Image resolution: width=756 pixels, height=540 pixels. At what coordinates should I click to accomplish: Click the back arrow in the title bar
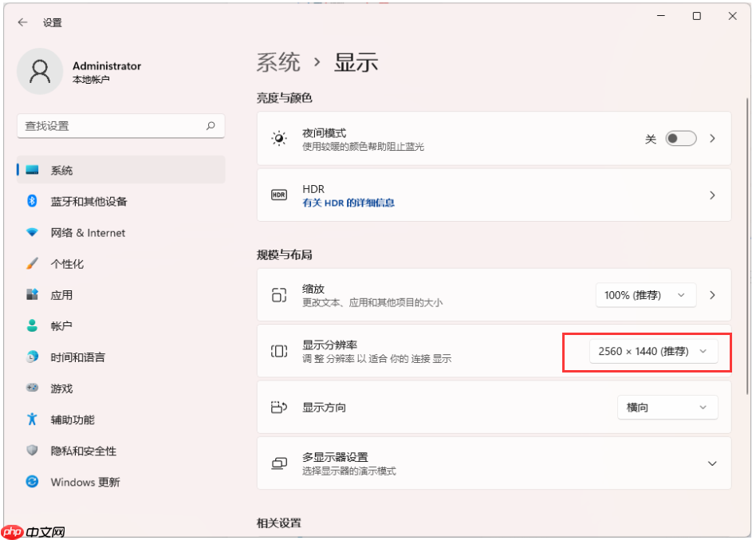click(x=22, y=22)
